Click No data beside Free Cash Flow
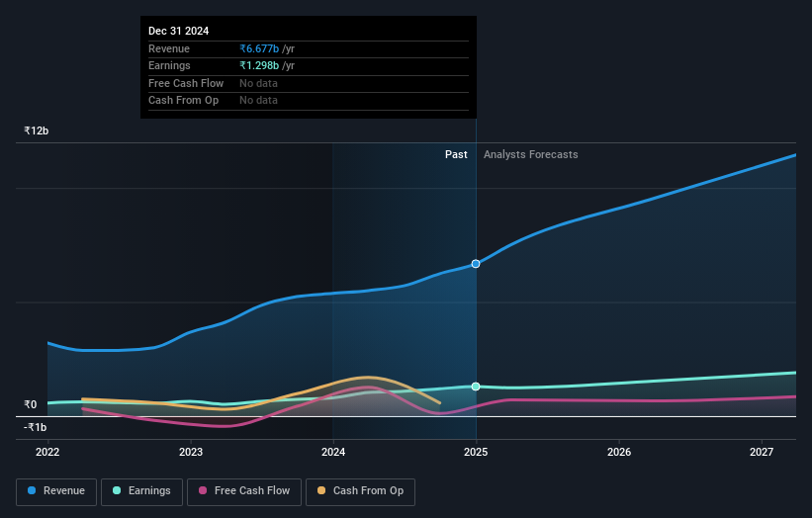Viewport: 812px width, 518px height. (x=258, y=83)
